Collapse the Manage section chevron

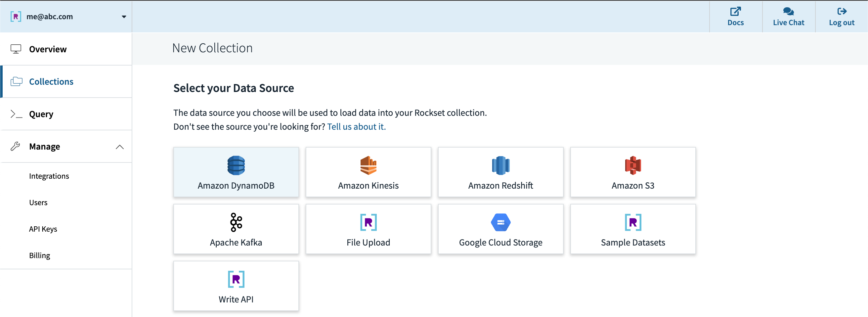(x=120, y=147)
